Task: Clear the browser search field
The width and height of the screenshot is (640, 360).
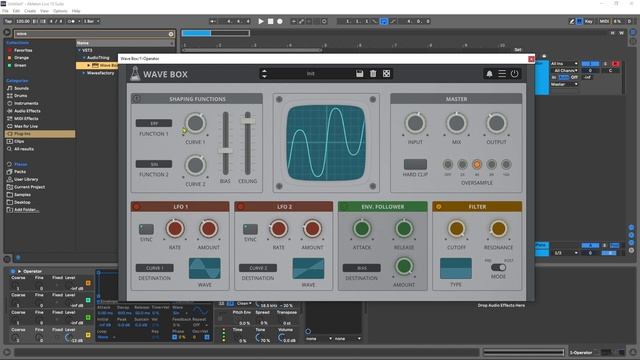Action: point(171,34)
